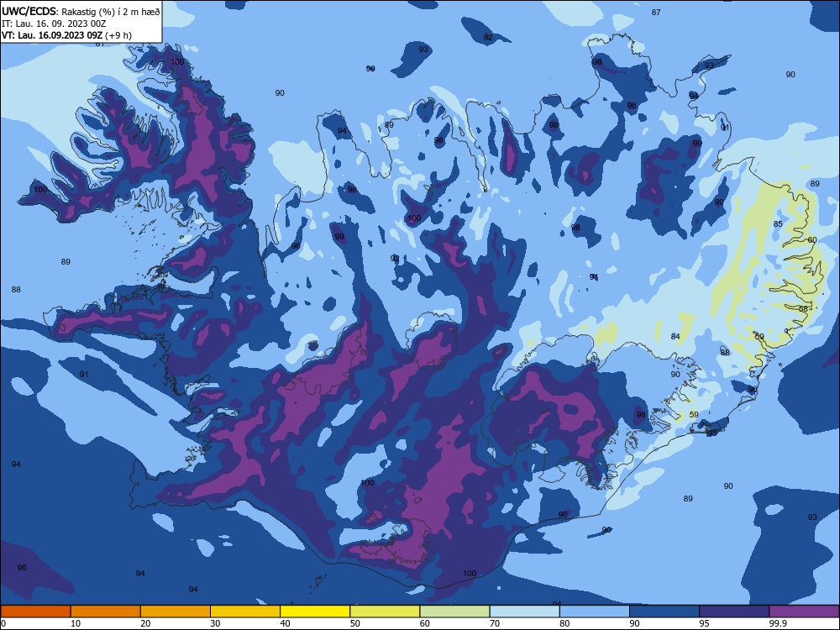Pick the golden 30–40 legend swatch
The height and width of the screenshot is (630, 840).
pyautogui.click(x=245, y=612)
